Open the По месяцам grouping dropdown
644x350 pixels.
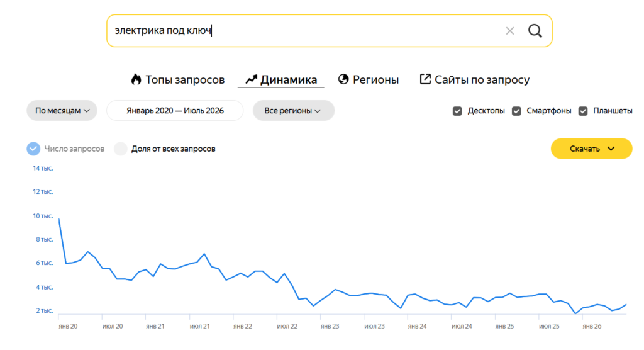coord(62,111)
